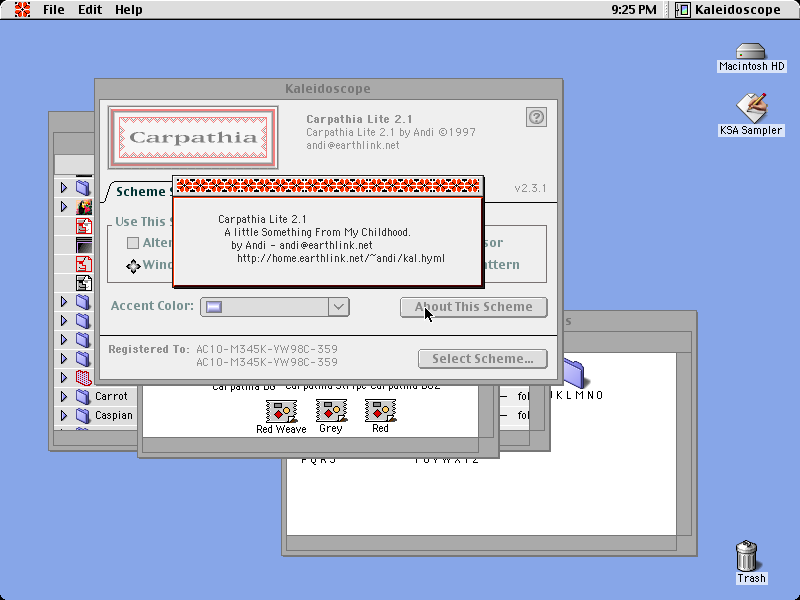Select the Grey scheme file icon
The height and width of the screenshot is (600, 800).
(331, 411)
